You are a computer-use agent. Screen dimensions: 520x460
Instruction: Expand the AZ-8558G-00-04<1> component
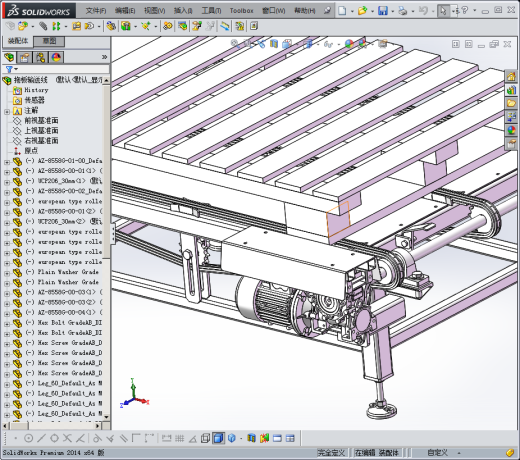7,314
